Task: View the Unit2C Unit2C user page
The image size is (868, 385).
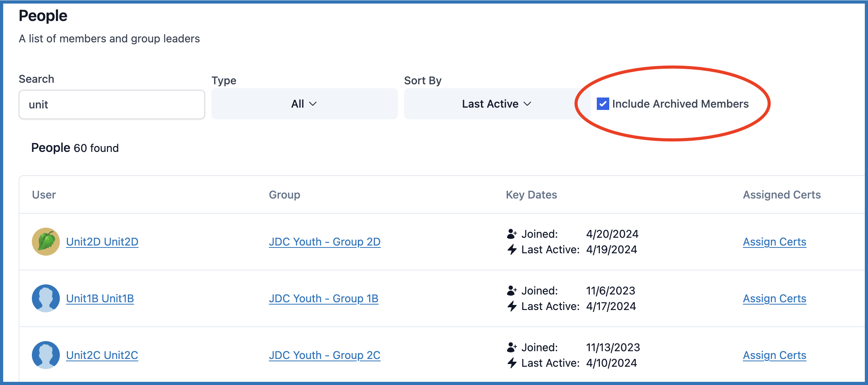Action: coord(102,355)
